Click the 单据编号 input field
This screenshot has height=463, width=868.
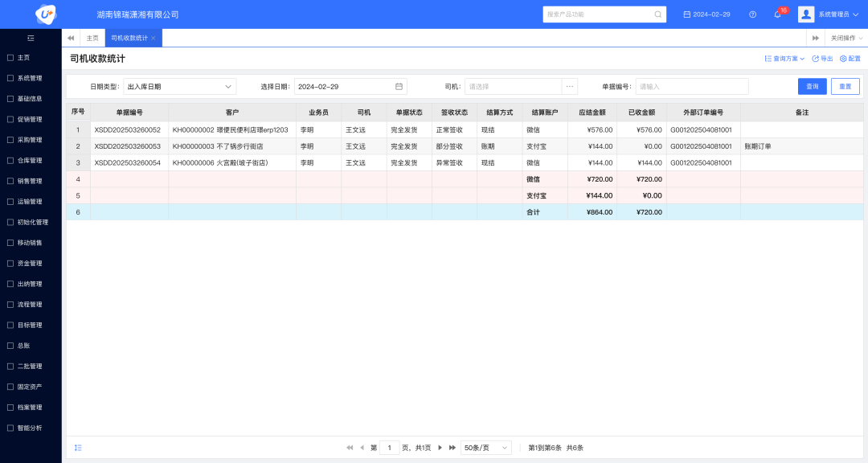691,87
